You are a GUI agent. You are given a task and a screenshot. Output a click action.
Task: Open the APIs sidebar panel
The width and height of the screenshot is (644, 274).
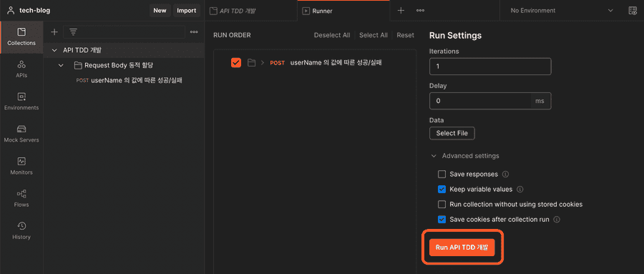coord(21,69)
